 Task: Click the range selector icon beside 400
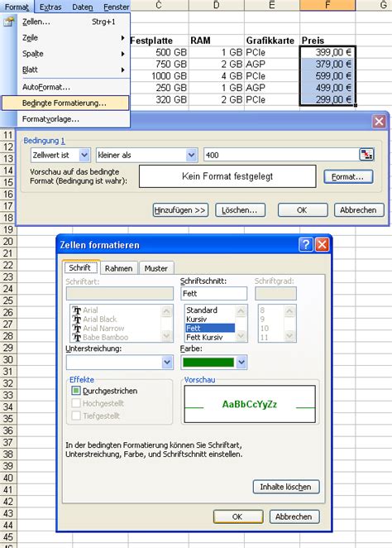click(366, 155)
